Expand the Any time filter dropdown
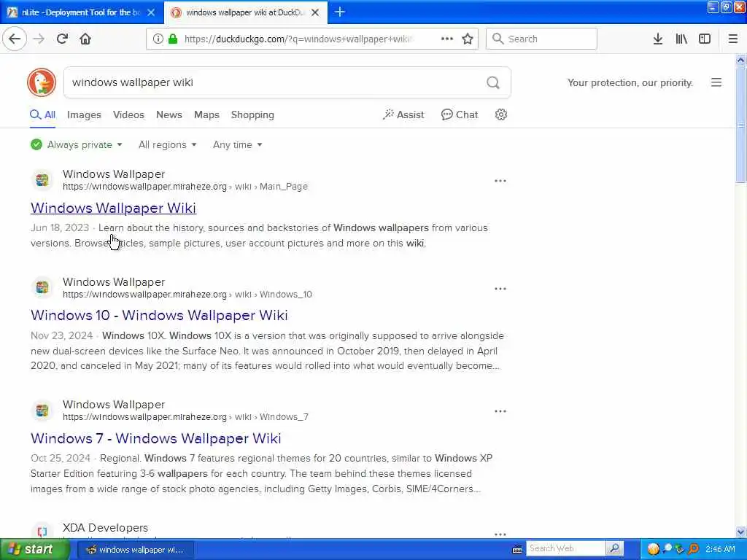This screenshot has height=560, width=747. [237, 144]
